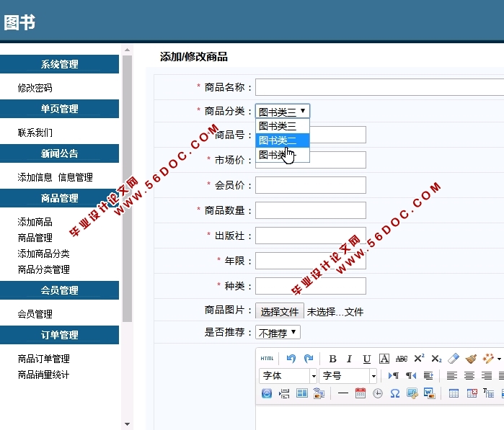The height and width of the screenshot is (430, 504).
Task: Insert paragraph before table icon
Action: pos(489,393)
